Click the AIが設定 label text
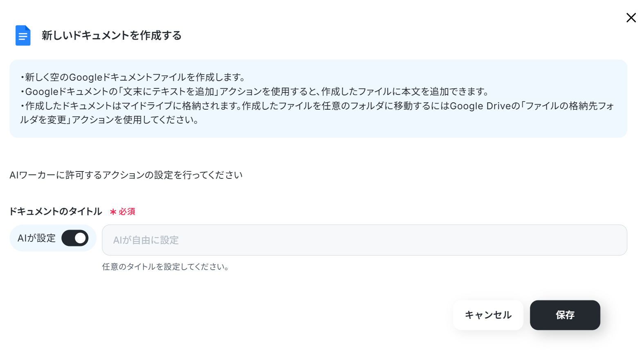Screen dimensions: 644x354 [36, 238]
